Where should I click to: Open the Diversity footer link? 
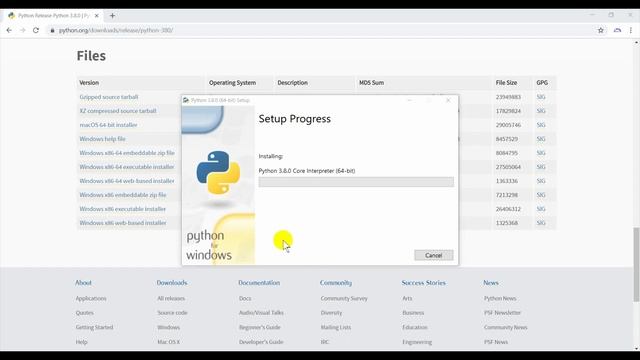click(x=331, y=313)
